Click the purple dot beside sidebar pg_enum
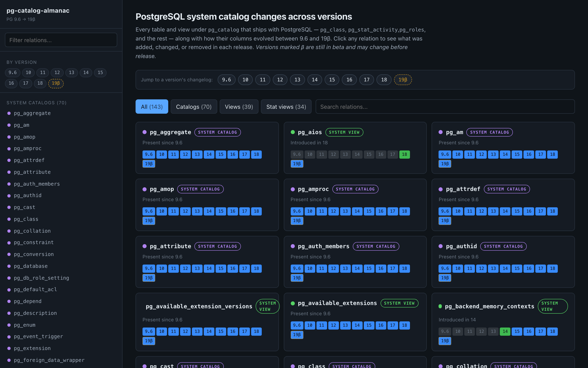Viewport: 588px width, 368px height. pyautogui.click(x=9, y=325)
